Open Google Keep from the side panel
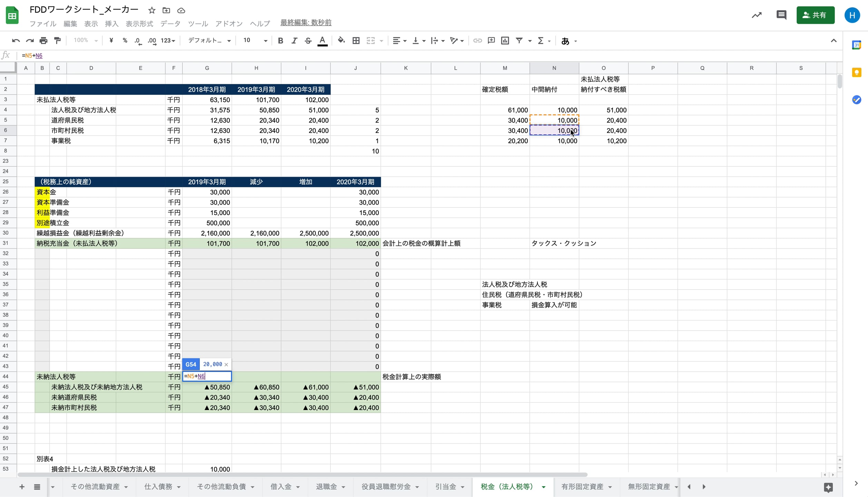 pyautogui.click(x=857, y=72)
